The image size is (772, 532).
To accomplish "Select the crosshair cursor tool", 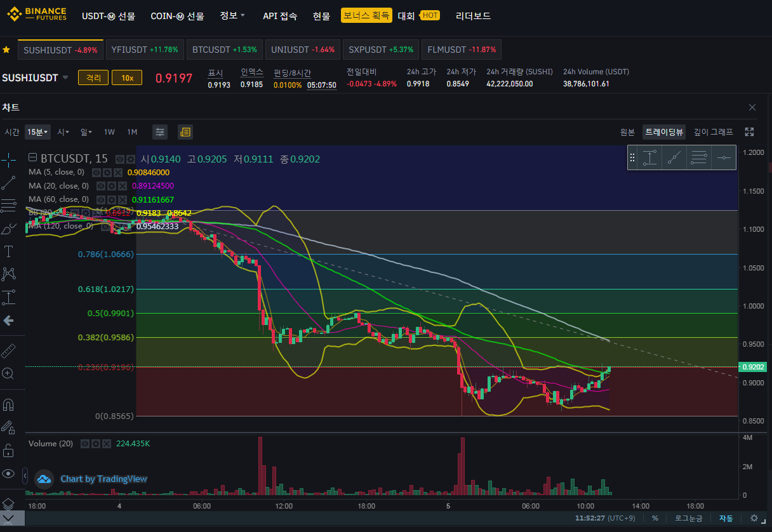I will [x=8, y=160].
